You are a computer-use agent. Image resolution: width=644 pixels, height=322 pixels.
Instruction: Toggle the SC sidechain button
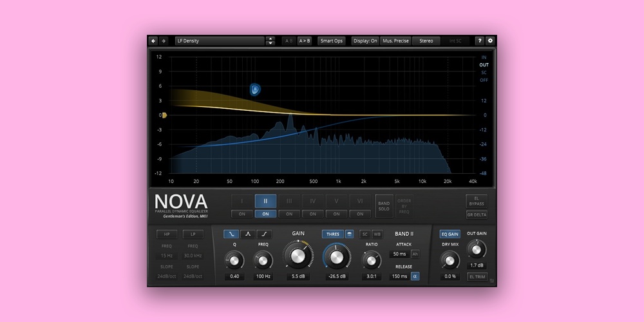[365, 234]
